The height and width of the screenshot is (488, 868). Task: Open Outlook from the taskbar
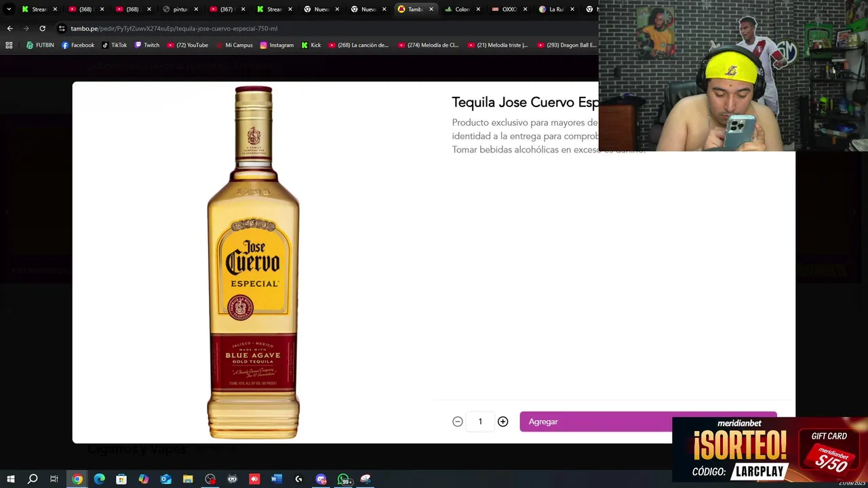[166, 479]
